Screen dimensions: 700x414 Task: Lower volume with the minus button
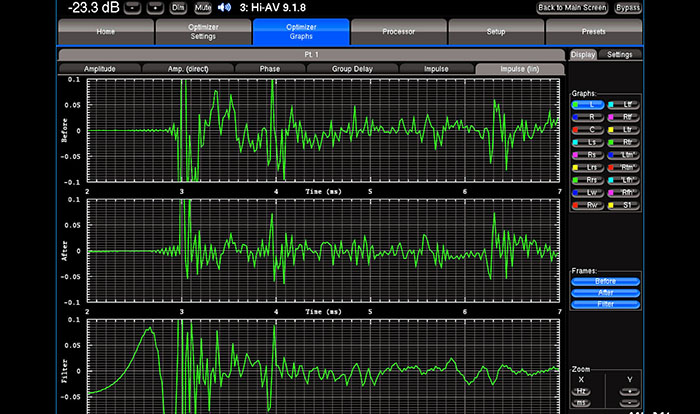point(133,8)
